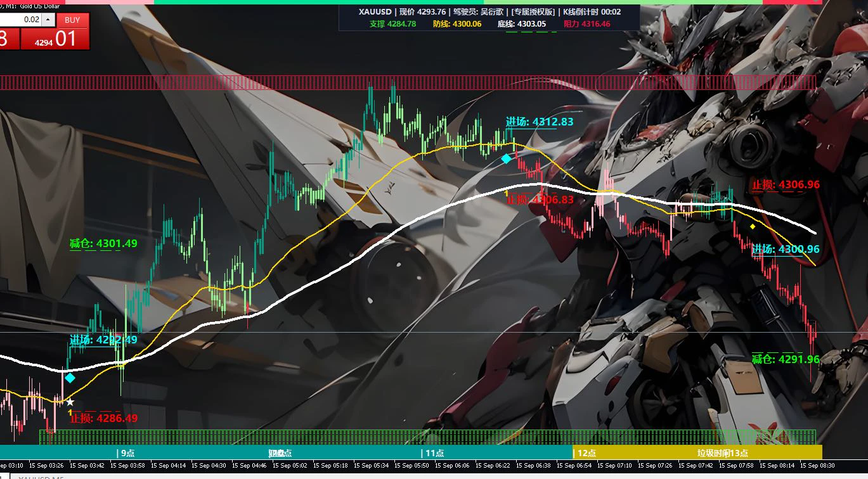Image resolution: width=868 pixels, height=479 pixels.
Task: Focus the 0.02 lot volume field
Action: point(20,20)
